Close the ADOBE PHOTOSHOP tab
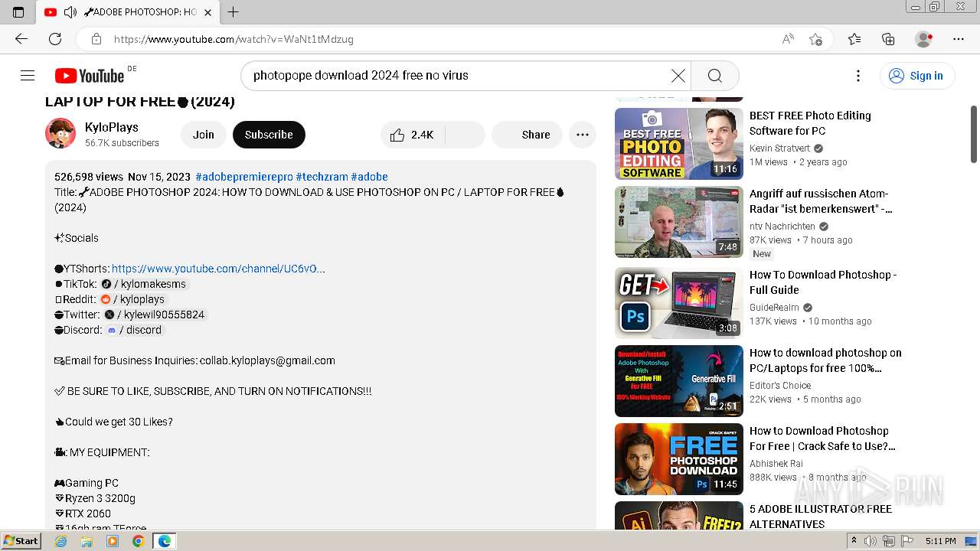980x551 pixels. (207, 12)
